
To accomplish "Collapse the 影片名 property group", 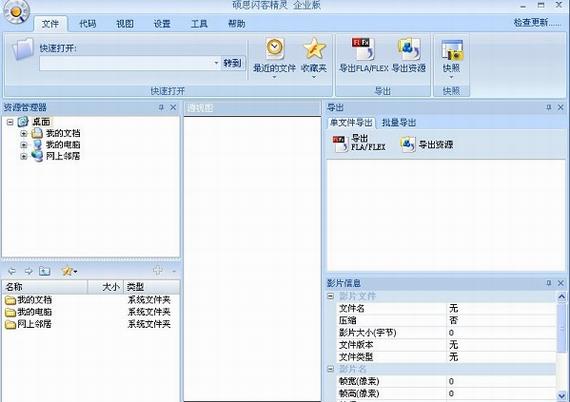I will click(330, 369).
